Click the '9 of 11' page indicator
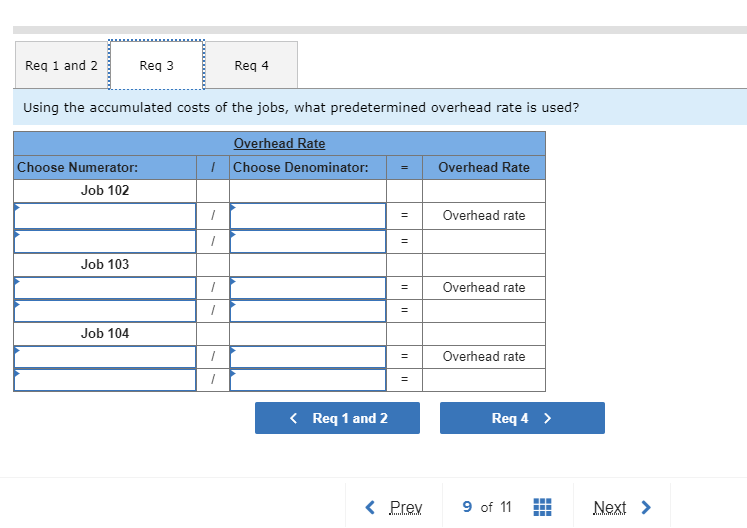747x528 pixels. [486, 507]
